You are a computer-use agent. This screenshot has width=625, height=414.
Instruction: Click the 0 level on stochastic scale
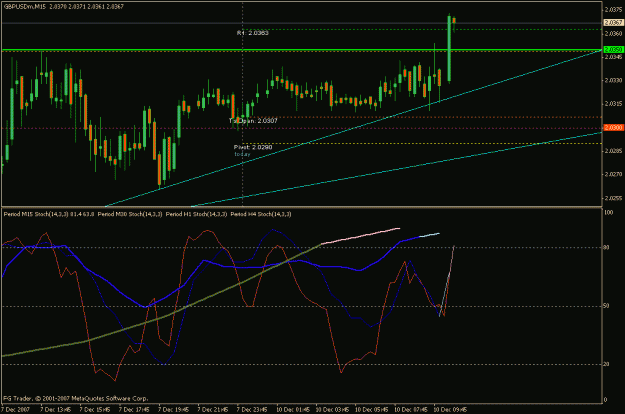point(606,400)
